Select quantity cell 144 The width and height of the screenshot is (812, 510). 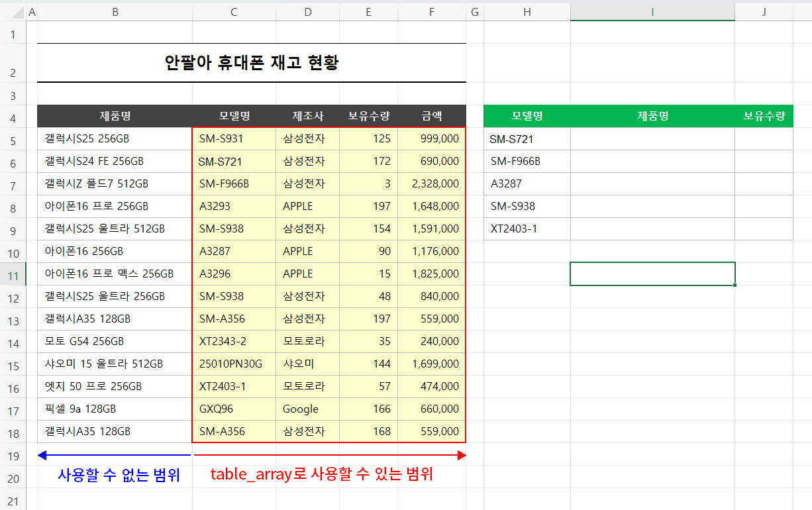click(x=369, y=364)
